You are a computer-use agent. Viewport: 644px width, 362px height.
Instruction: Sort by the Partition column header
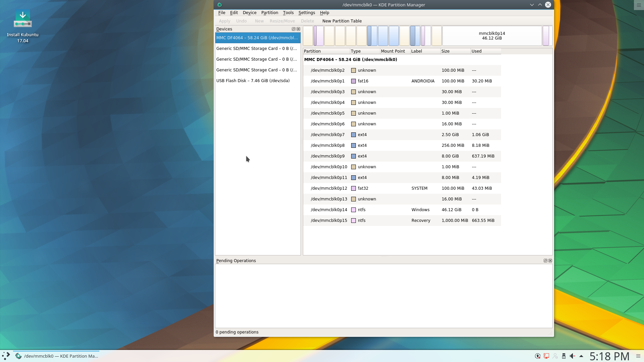pyautogui.click(x=326, y=51)
